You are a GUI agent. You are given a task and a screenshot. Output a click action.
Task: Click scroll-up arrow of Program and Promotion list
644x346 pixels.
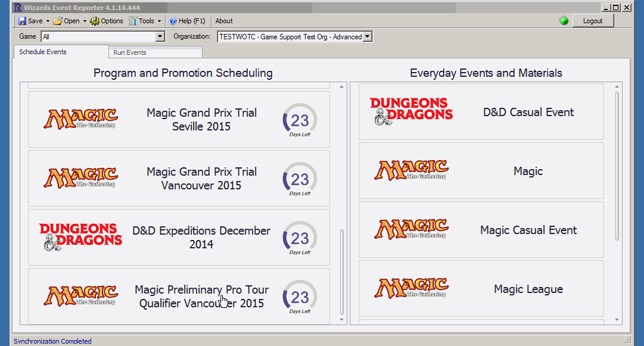click(x=342, y=86)
